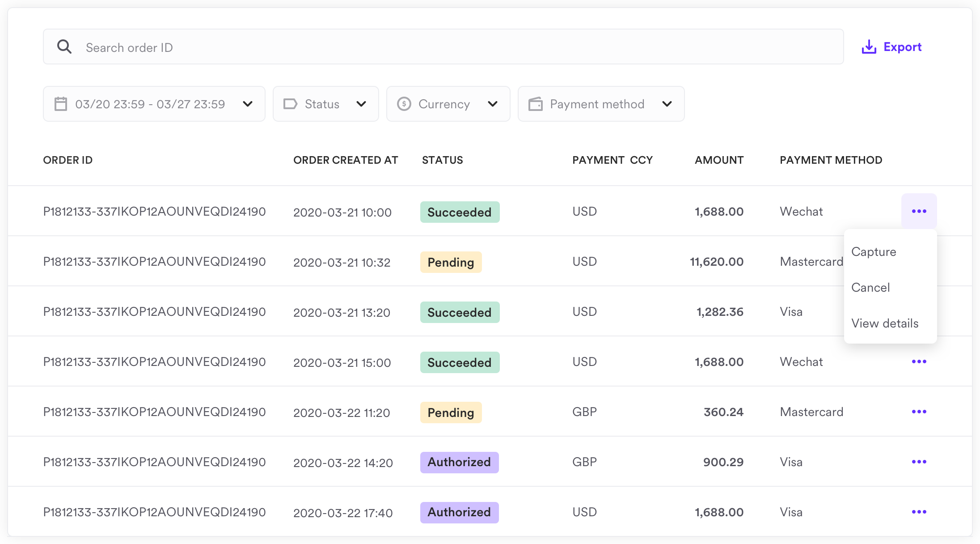Select Capture from the context menu
This screenshot has width=980, height=544.
[x=874, y=251]
